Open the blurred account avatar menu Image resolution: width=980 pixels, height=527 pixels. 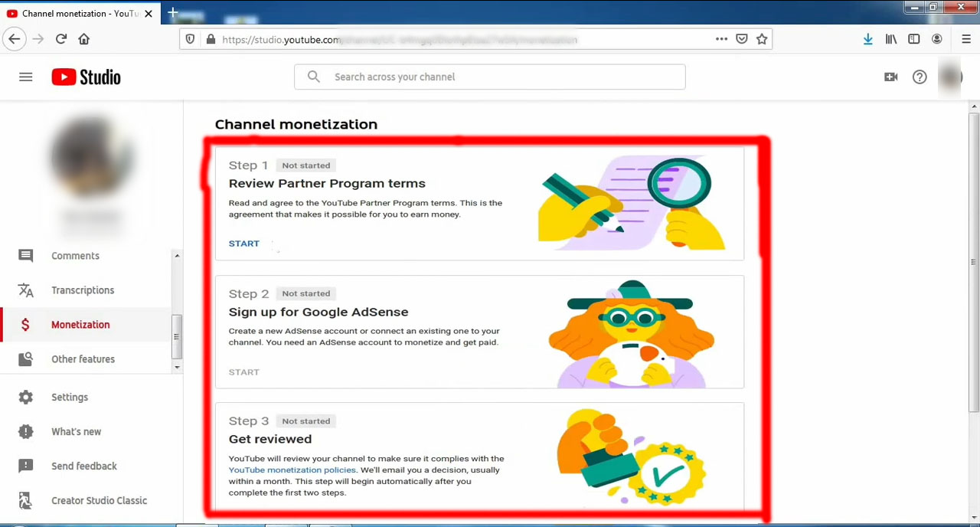pyautogui.click(x=950, y=77)
